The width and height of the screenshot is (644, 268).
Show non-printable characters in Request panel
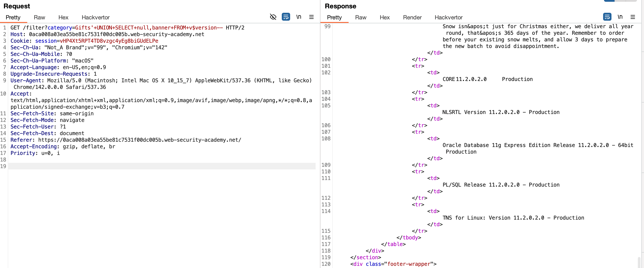click(x=298, y=17)
